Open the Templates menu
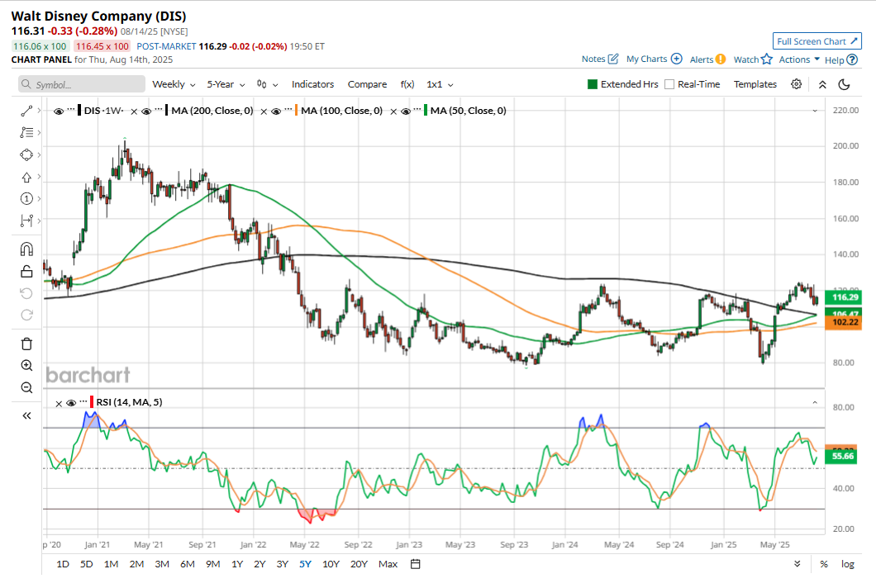Image resolution: width=876 pixels, height=588 pixels. [755, 84]
